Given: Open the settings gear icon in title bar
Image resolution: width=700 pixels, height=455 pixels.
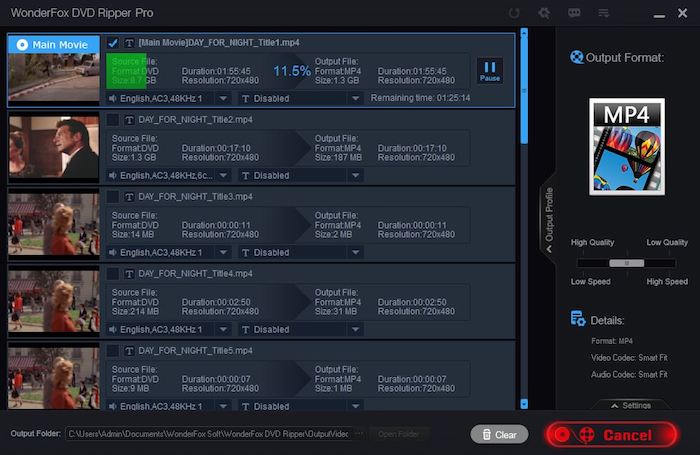Looking at the screenshot, I should point(544,13).
